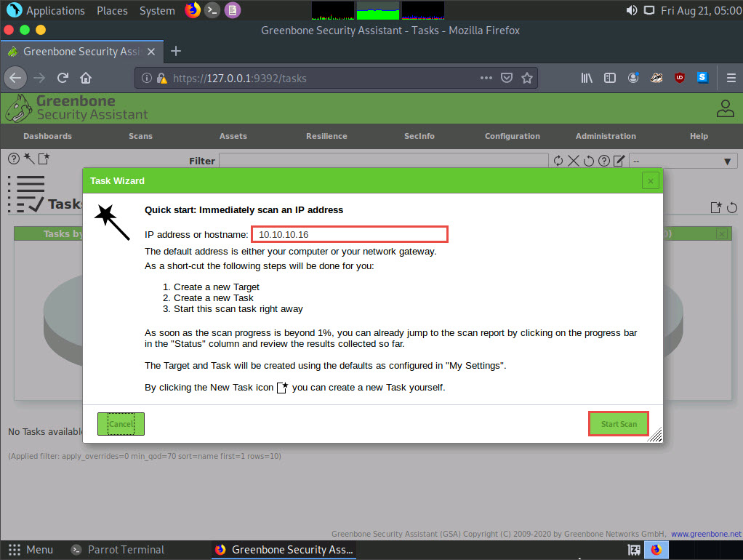743x560 pixels.
Task: Open the user account icon in Greenbone header
Action: point(725,108)
